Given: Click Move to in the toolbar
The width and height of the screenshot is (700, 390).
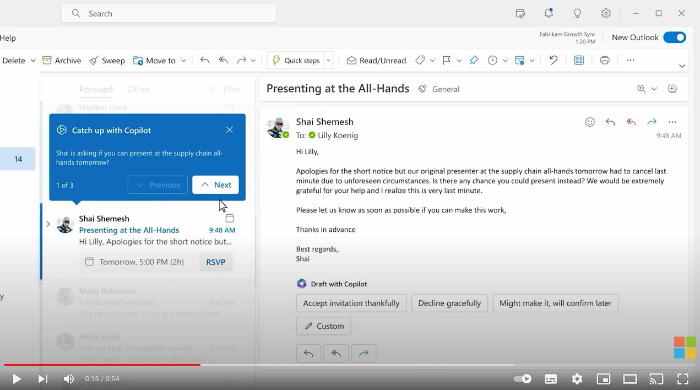Looking at the screenshot, I should [154, 60].
